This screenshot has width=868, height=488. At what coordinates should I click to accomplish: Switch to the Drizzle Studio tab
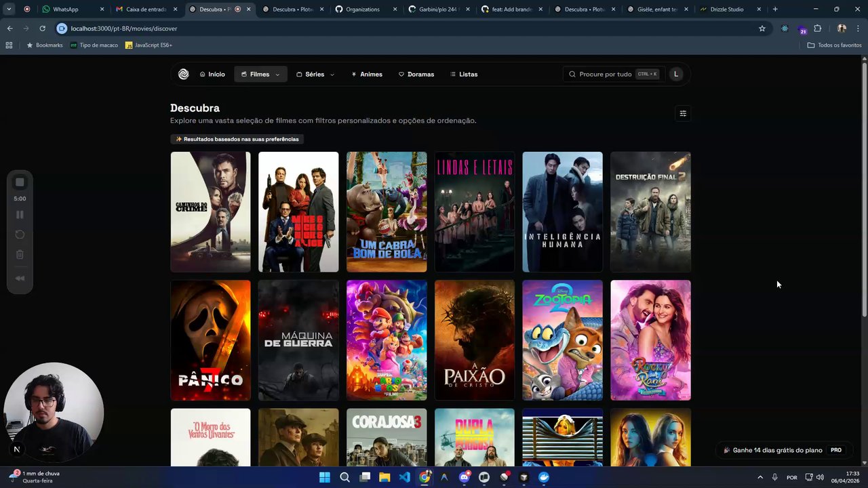(x=732, y=9)
